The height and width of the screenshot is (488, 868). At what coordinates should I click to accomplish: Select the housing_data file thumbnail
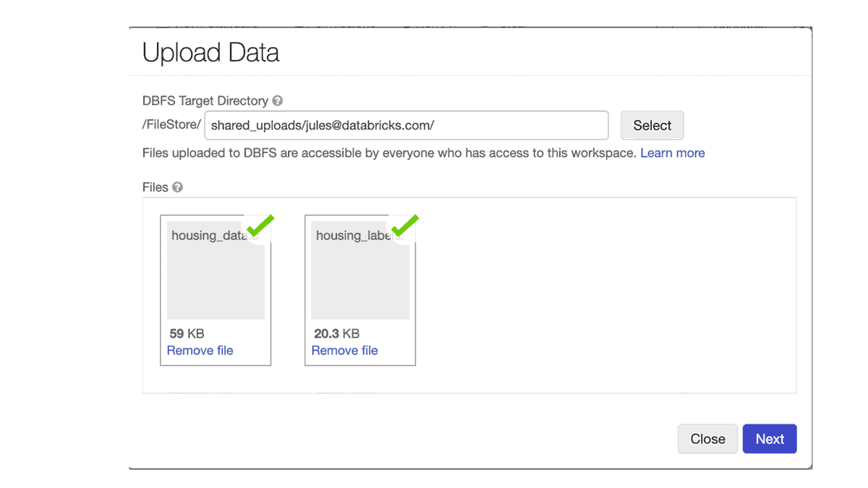(216, 275)
